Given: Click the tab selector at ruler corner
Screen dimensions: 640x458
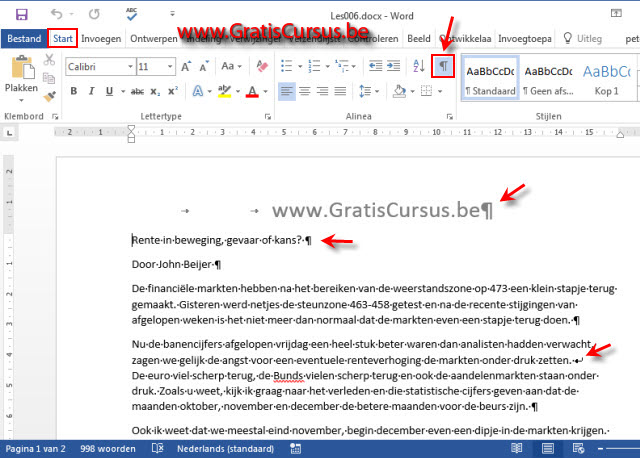Looking at the screenshot, I should [9, 133].
